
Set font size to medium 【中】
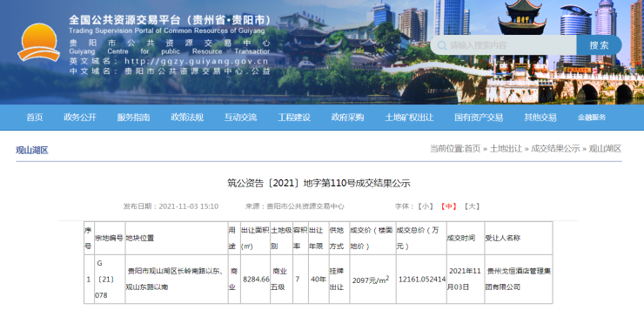[448, 206]
